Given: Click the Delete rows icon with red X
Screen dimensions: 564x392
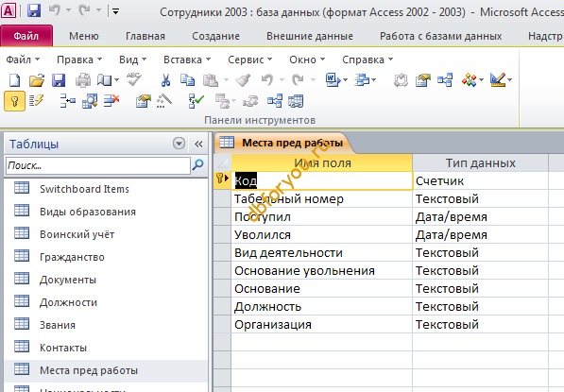Looking at the screenshot, I should click(111, 101).
